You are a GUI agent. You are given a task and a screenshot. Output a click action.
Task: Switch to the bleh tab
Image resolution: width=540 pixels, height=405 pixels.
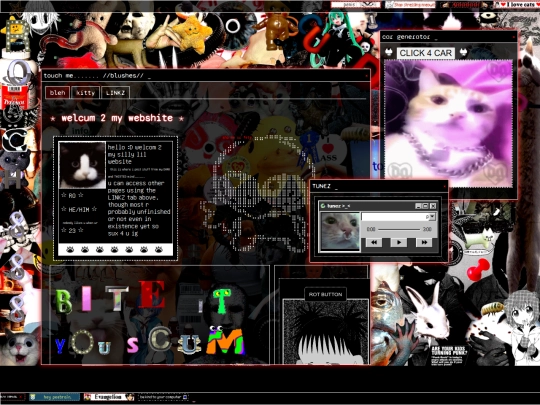[58, 93]
